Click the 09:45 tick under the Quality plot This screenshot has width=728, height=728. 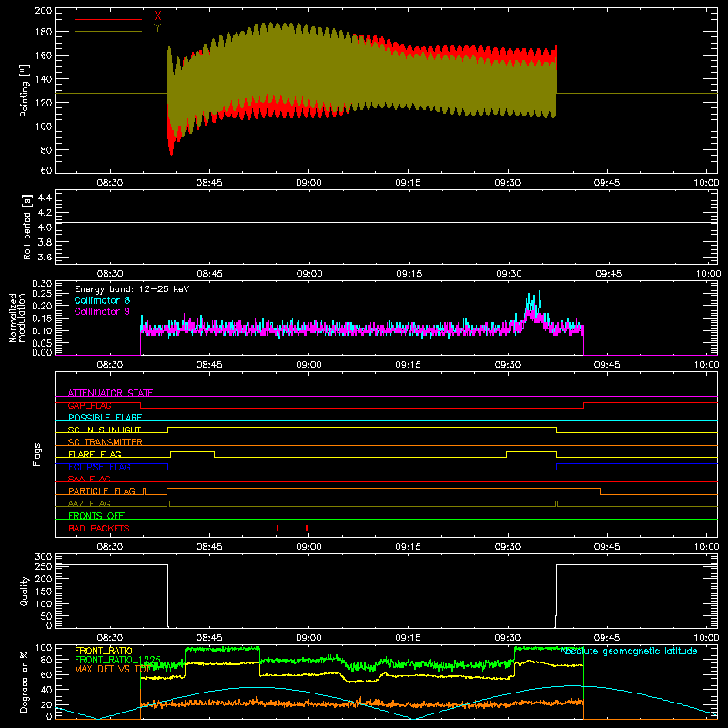point(607,638)
